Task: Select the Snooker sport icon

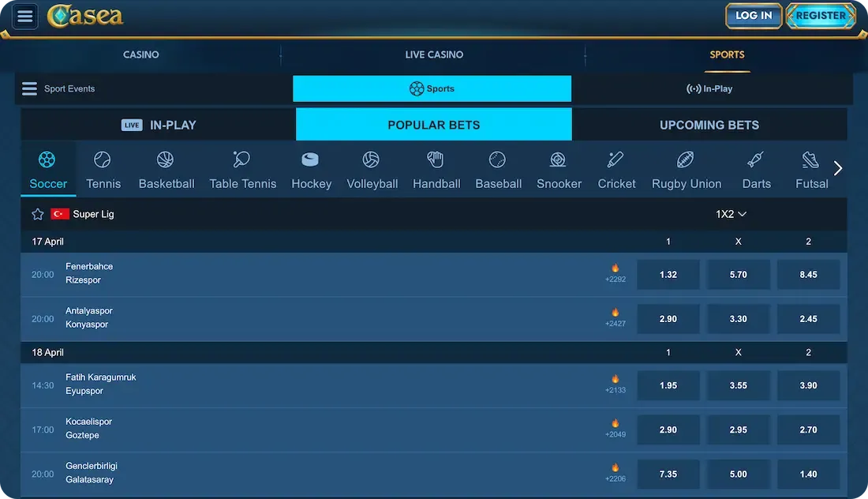Action: (x=558, y=160)
